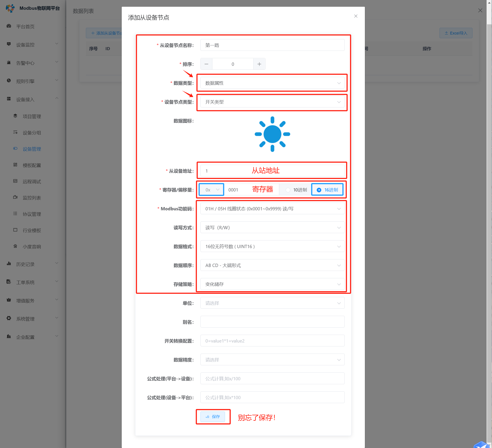Open the 0x register prefix dropdown
Image resolution: width=492 pixels, height=448 pixels.
pos(211,190)
